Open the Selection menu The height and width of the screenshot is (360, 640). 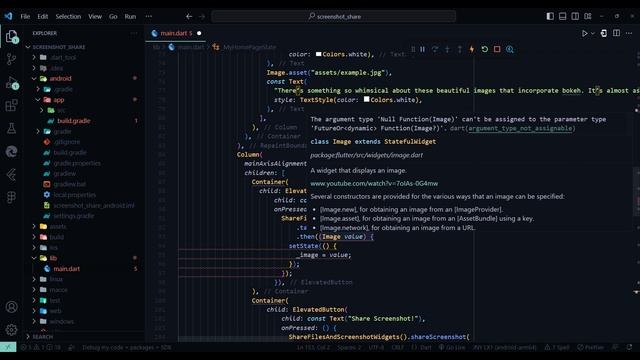coord(68,16)
